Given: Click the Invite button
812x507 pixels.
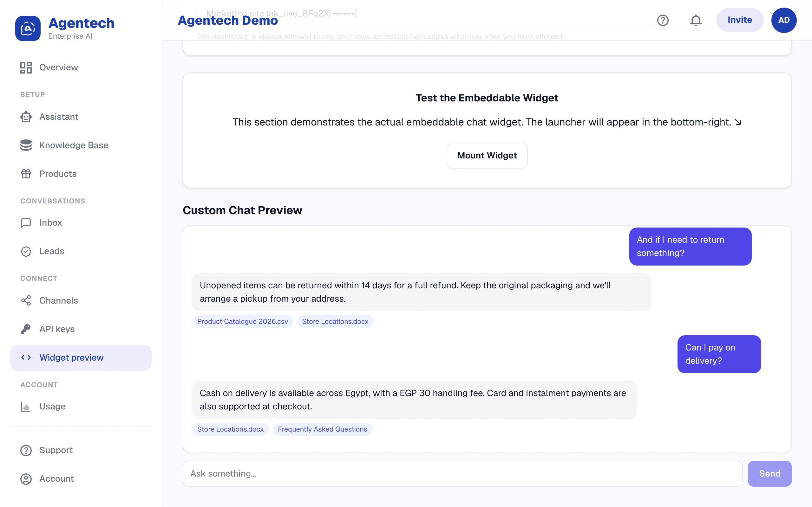Looking at the screenshot, I should click(740, 20).
